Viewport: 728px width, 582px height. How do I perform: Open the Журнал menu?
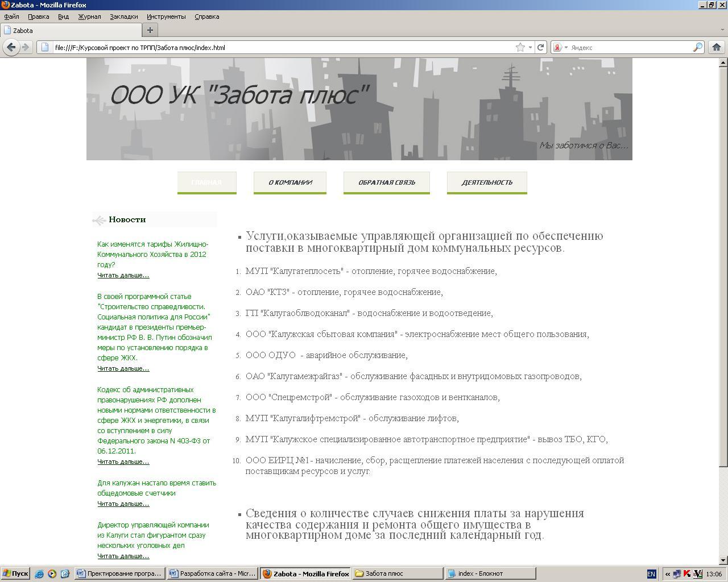point(89,16)
